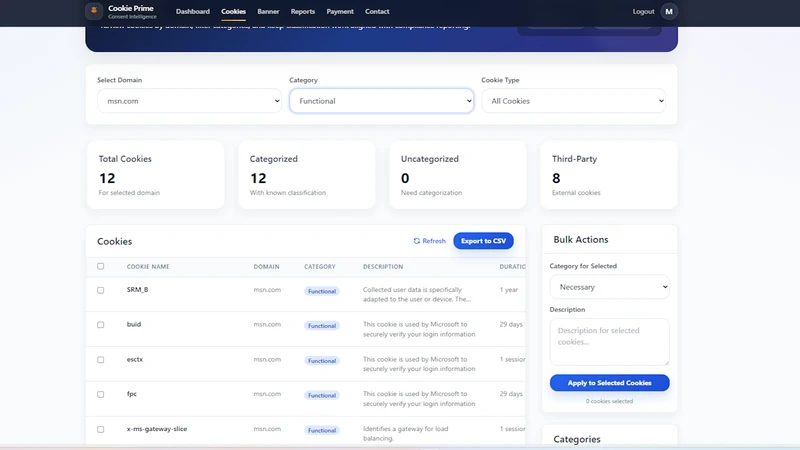
Task: Click the x-ms-gateway-slice cookie name
Action: (x=157, y=429)
